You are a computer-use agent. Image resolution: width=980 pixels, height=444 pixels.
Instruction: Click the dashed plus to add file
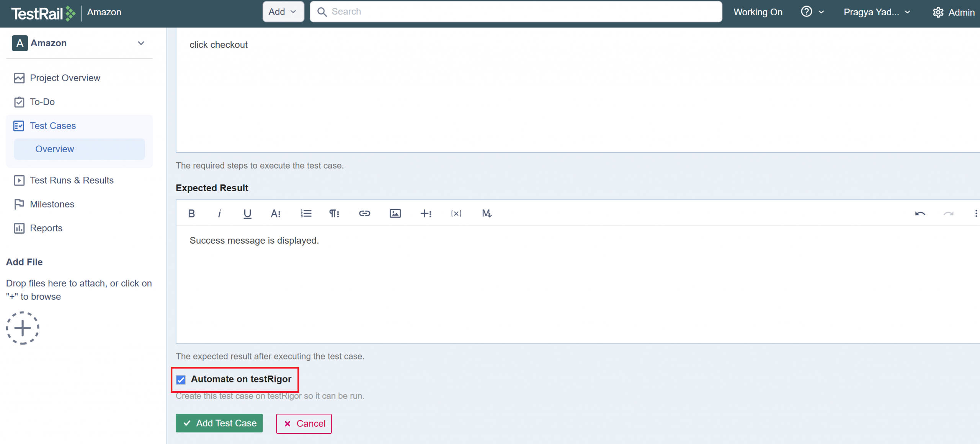coord(23,328)
